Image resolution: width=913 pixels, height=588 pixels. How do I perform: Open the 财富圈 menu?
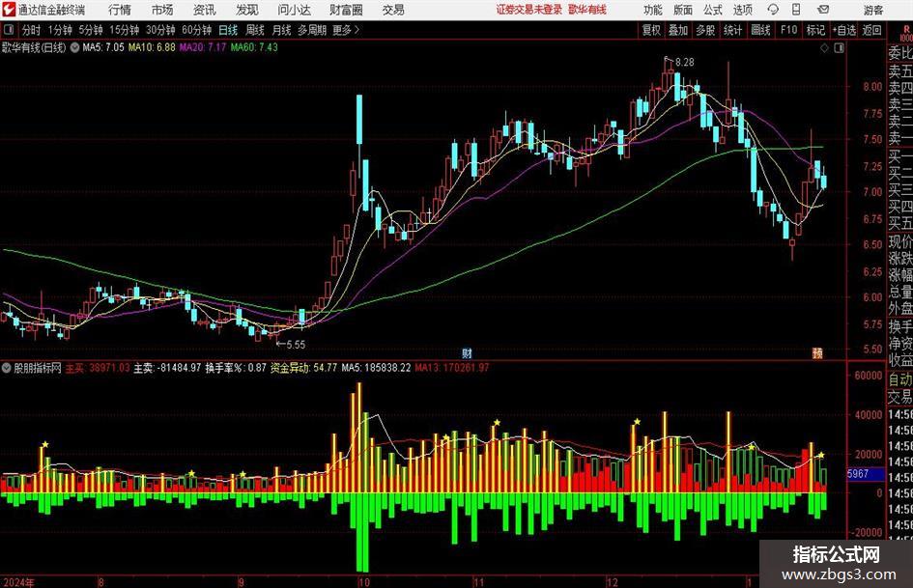346,10
